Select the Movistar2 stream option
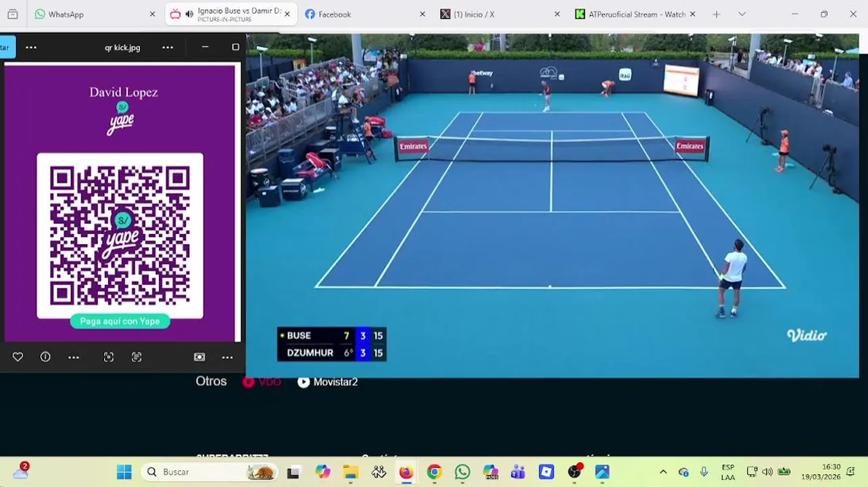Image resolution: width=868 pixels, height=487 pixels. (328, 381)
